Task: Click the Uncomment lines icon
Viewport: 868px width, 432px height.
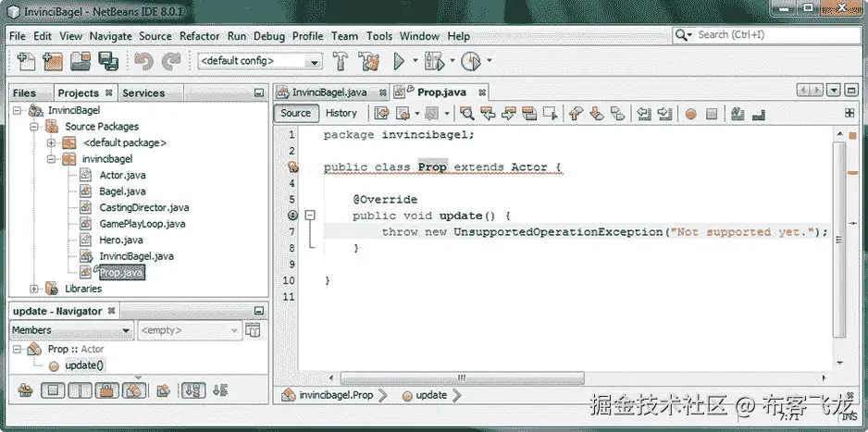Action: [759, 114]
